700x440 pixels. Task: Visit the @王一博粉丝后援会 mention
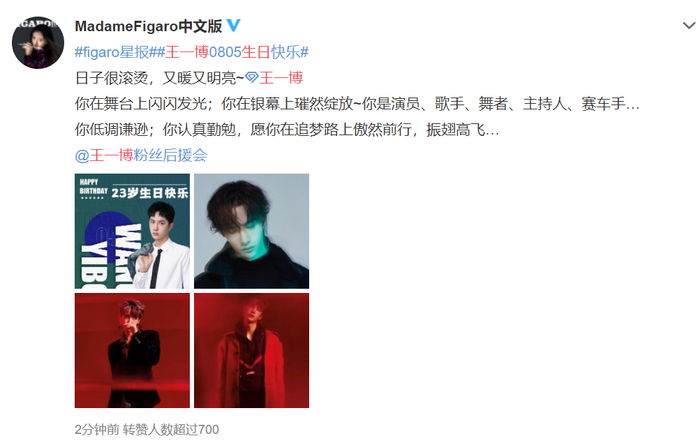pyautogui.click(x=141, y=155)
